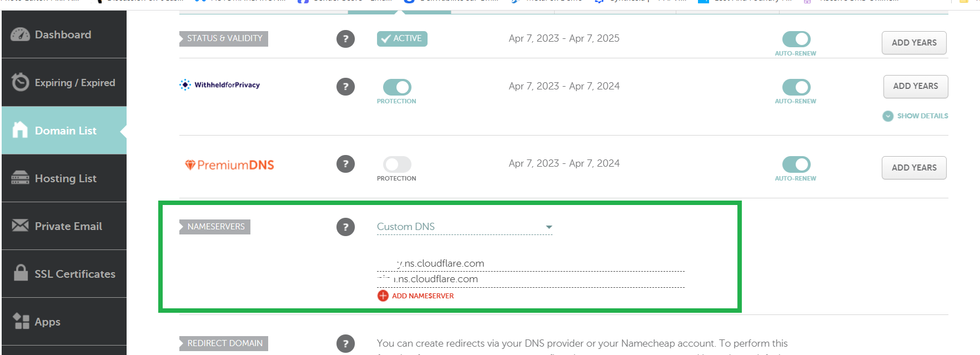Open Hosting List menu item
Image resolution: width=980 pixels, height=355 pixels.
click(x=64, y=178)
